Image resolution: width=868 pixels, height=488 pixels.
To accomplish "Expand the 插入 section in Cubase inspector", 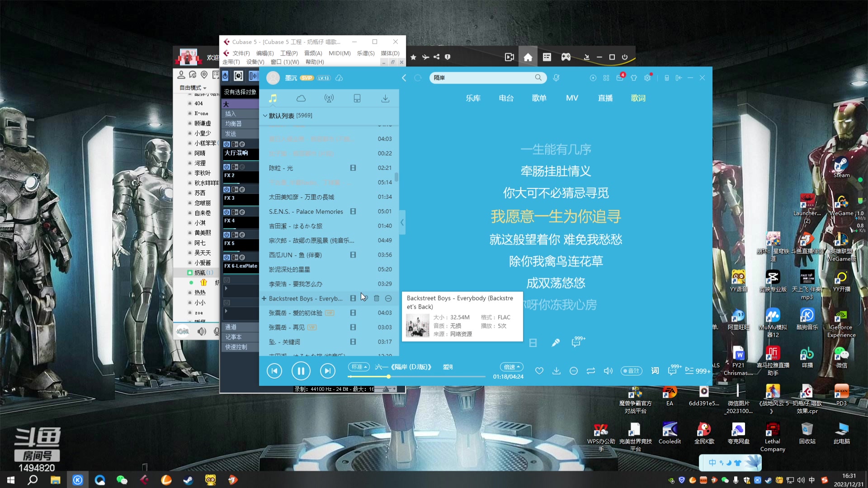I will pos(240,114).
